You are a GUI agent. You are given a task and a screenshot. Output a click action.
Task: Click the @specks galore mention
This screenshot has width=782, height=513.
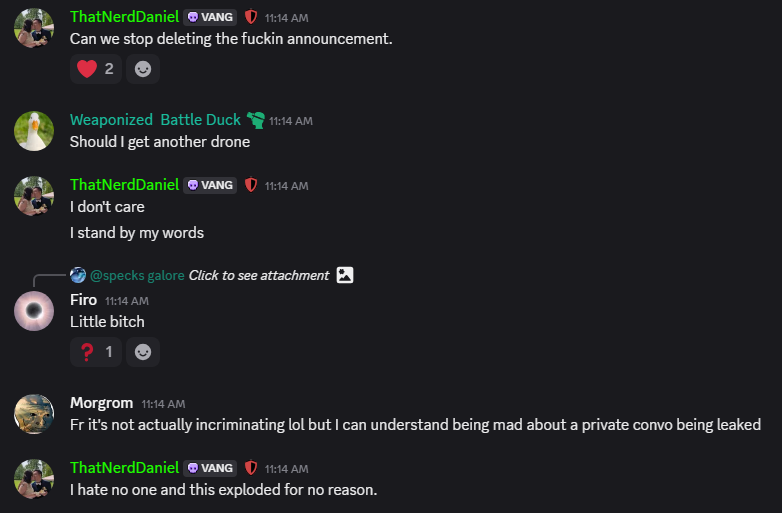137,275
